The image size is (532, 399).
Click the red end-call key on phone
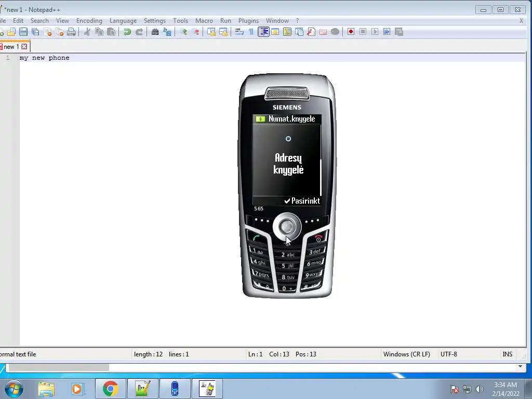coord(318,237)
